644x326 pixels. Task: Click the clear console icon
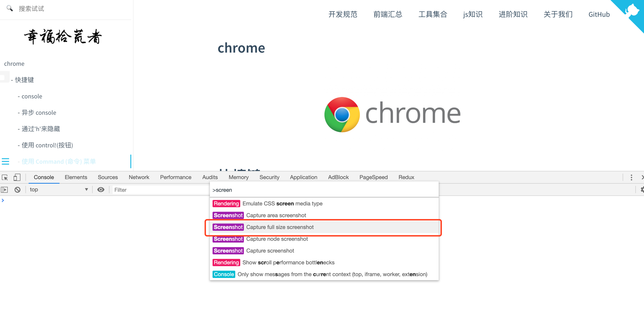click(x=17, y=190)
